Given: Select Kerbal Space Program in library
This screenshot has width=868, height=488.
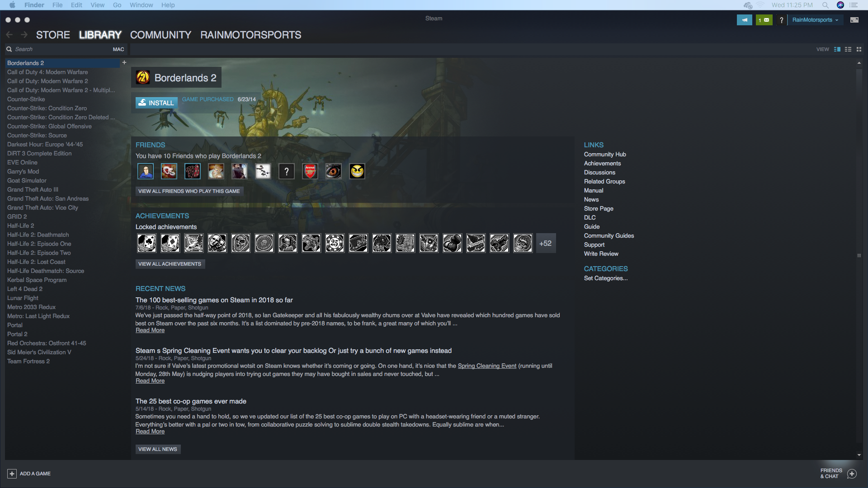Looking at the screenshot, I should (x=37, y=280).
